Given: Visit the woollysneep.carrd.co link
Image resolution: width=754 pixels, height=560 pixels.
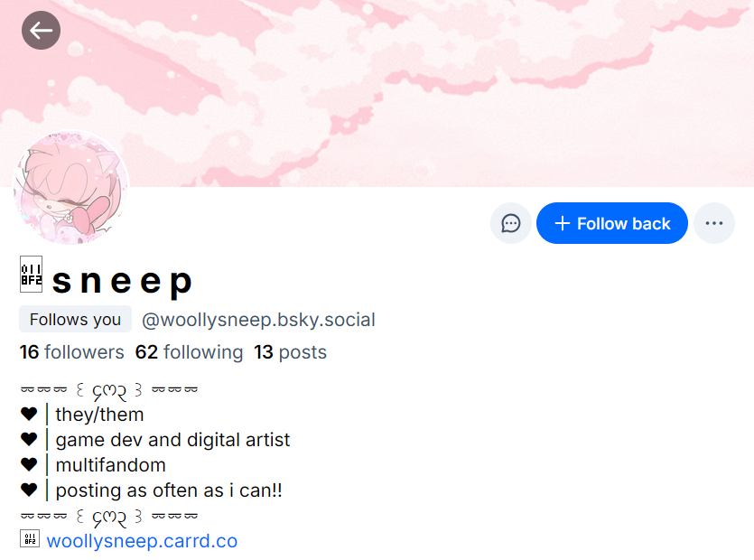Looking at the screenshot, I should coord(142,541).
